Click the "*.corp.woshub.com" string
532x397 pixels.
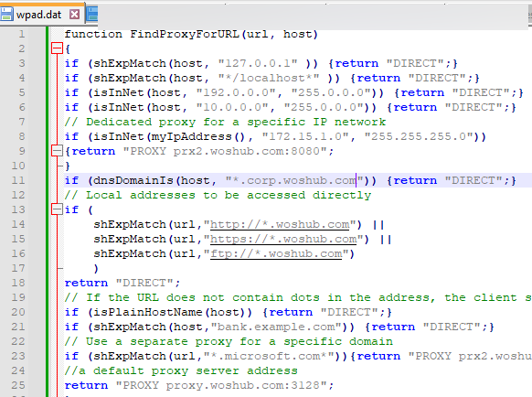coord(294,180)
